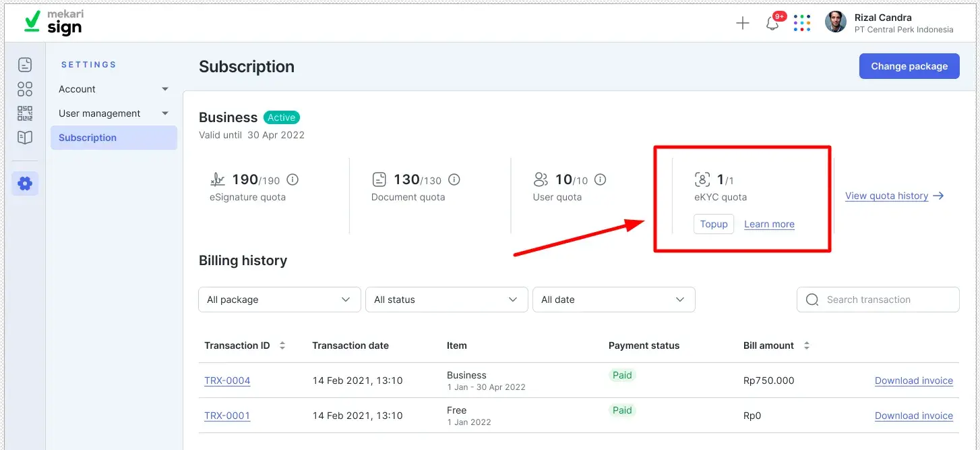This screenshot has width=980, height=450.
Task: Select the Settings gear in the left sidebar
Action: [x=25, y=183]
